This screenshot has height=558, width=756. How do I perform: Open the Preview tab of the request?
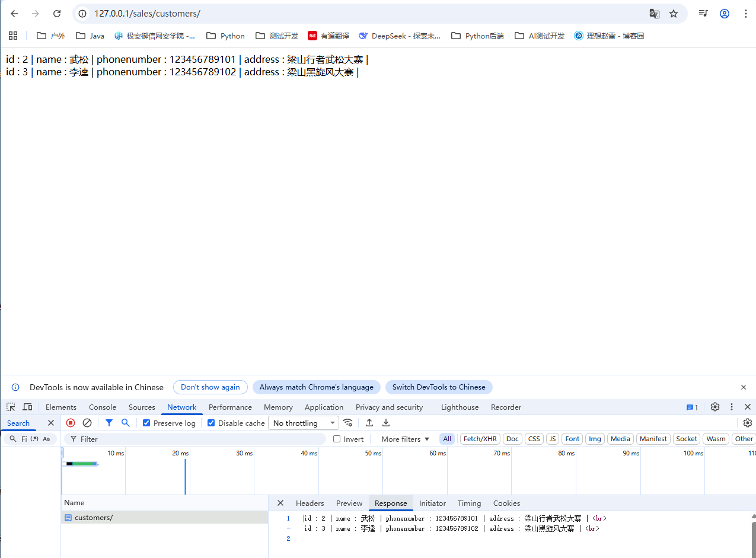pos(349,503)
